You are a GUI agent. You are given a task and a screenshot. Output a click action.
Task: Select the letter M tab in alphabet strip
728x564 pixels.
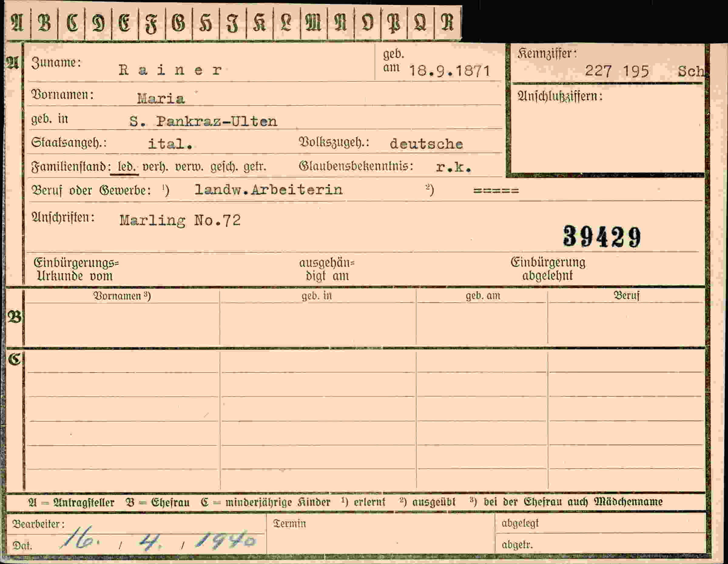(x=314, y=23)
